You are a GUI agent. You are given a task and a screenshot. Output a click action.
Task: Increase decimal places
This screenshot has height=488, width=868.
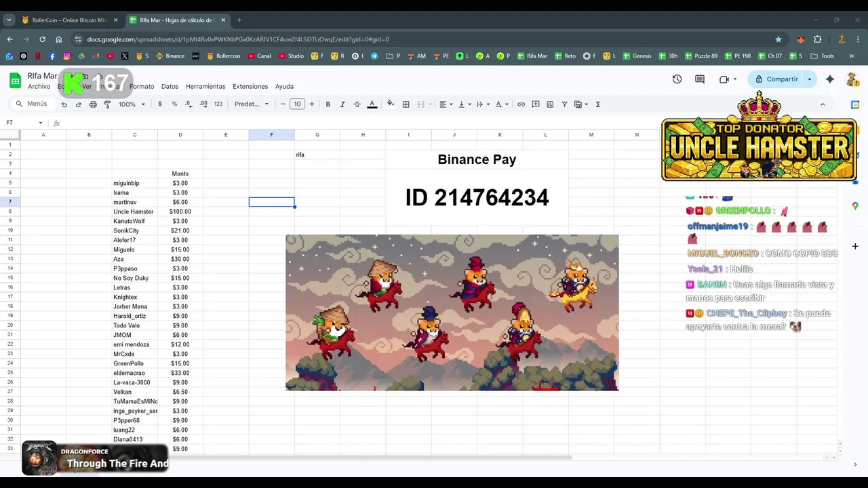(x=203, y=104)
